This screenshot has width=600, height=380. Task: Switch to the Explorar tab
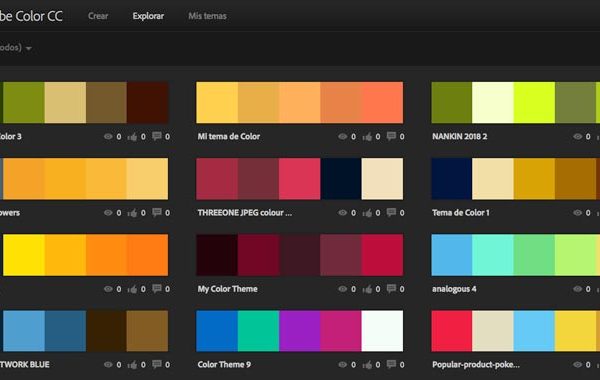click(148, 16)
